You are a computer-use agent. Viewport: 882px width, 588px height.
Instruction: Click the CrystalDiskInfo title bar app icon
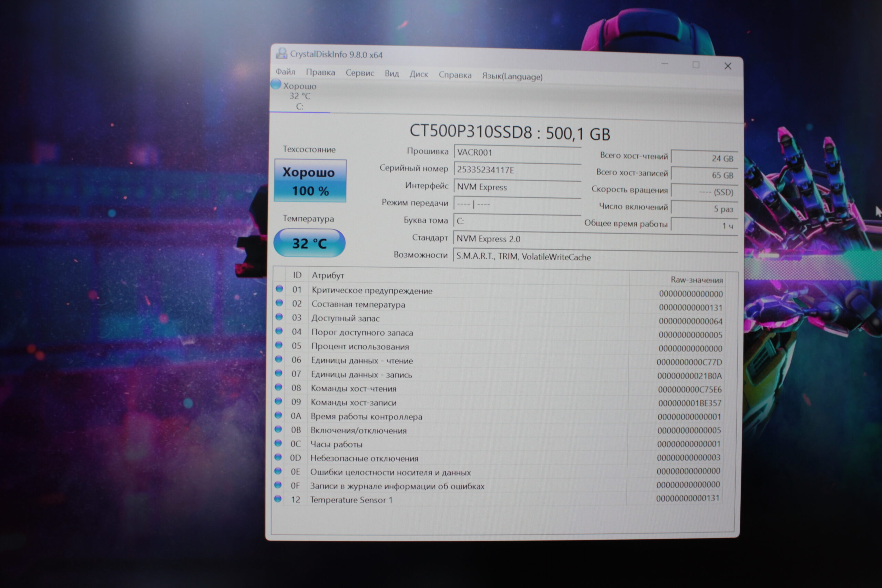[x=281, y=53]
